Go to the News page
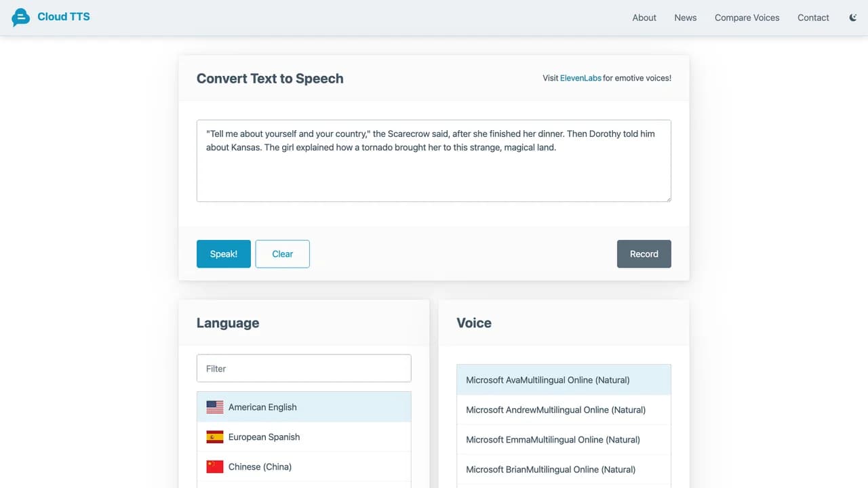The image size is (868, 488). point(686,18)
